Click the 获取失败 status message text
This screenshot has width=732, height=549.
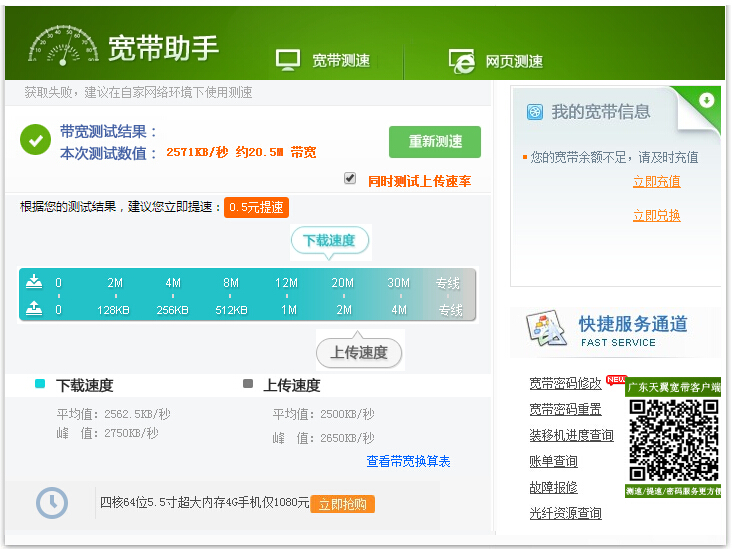pos(138,92)
